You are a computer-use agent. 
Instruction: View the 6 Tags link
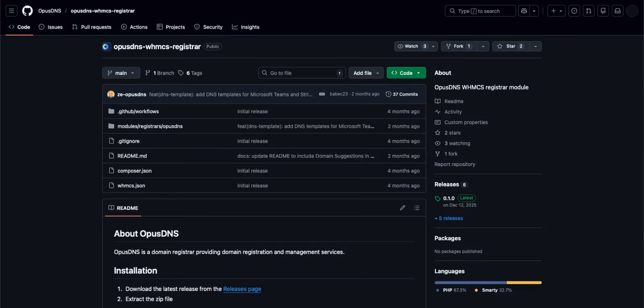[190, 73]
